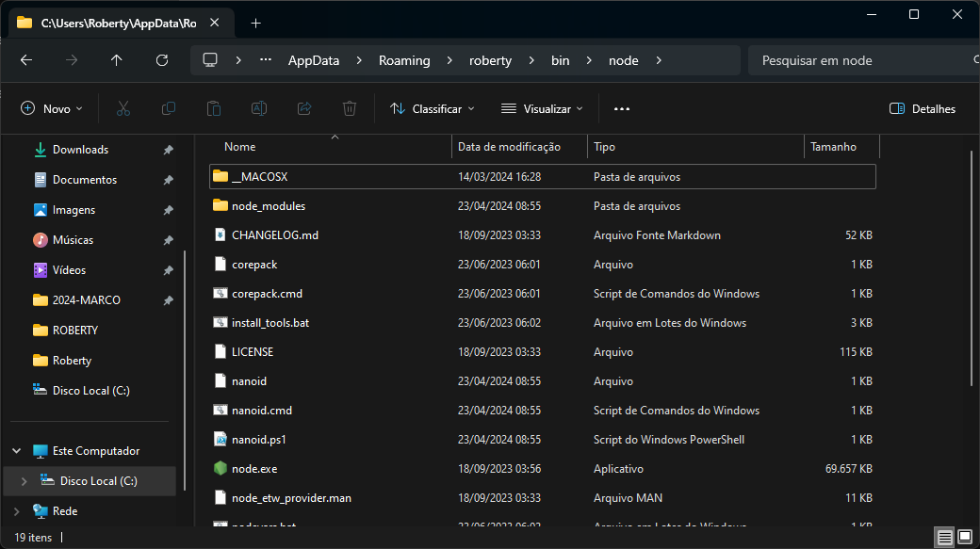Open a new tab with plus button

[255, 23]
